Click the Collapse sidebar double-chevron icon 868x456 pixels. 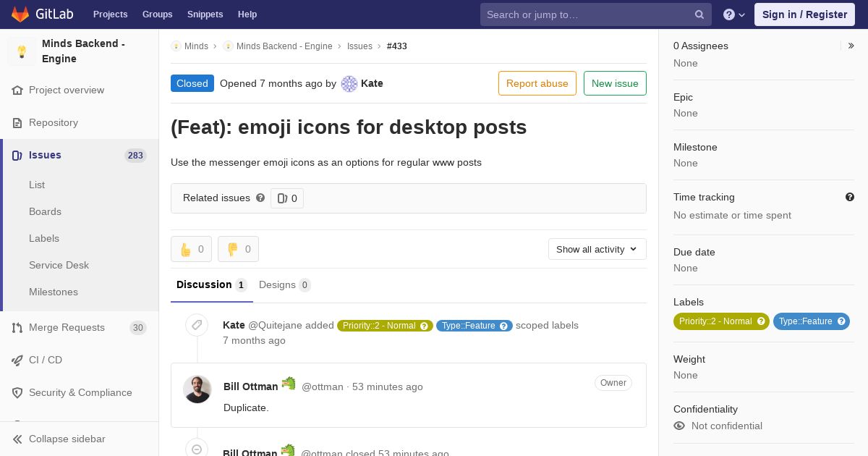(17, 439)
